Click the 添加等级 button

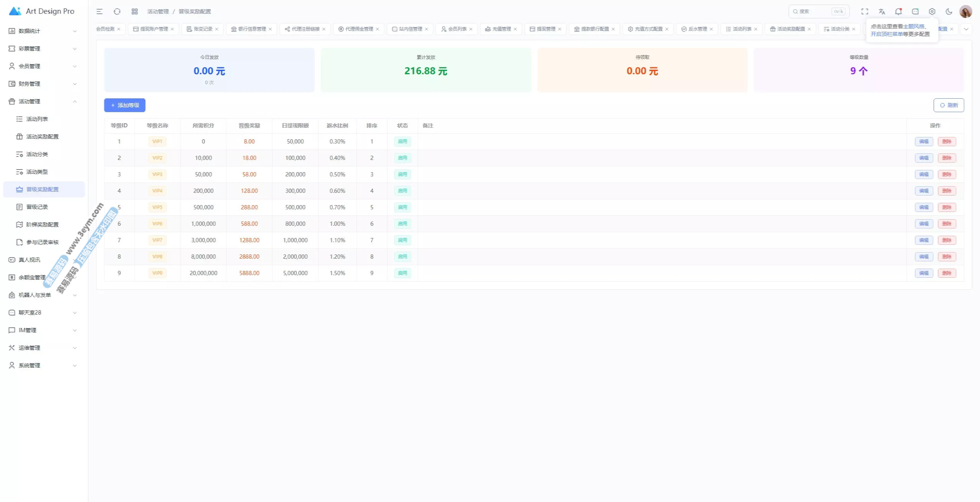coord(125,105)
